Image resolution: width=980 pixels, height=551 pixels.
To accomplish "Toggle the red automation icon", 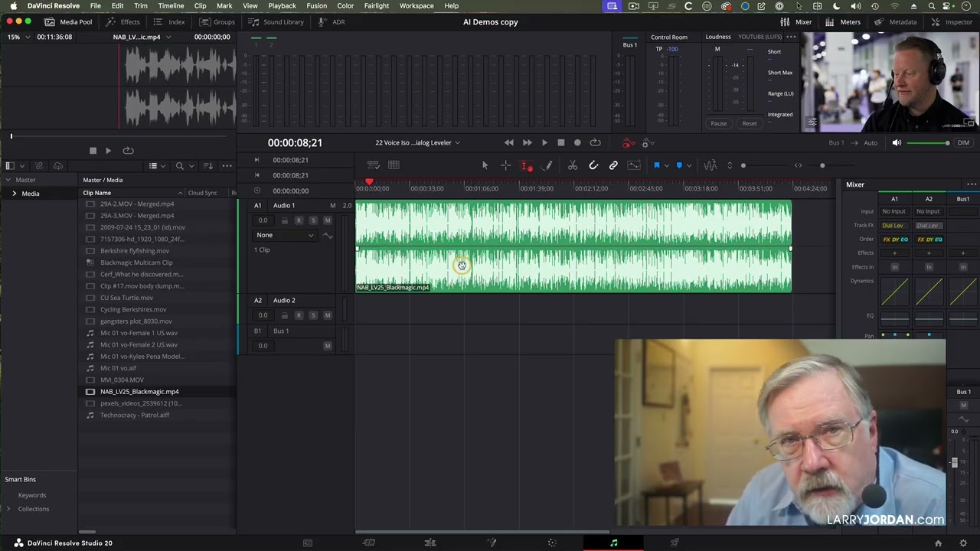I will click(x=628, y=143).
